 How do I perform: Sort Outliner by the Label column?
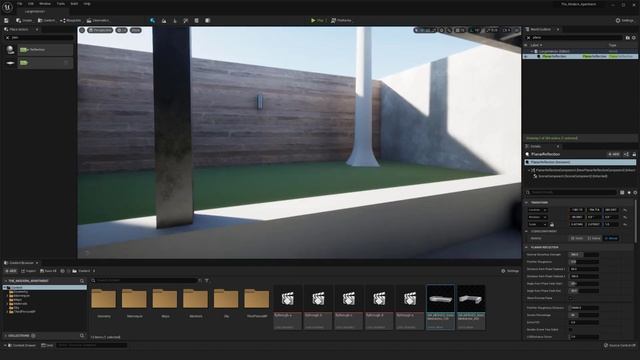click(536, 45)
